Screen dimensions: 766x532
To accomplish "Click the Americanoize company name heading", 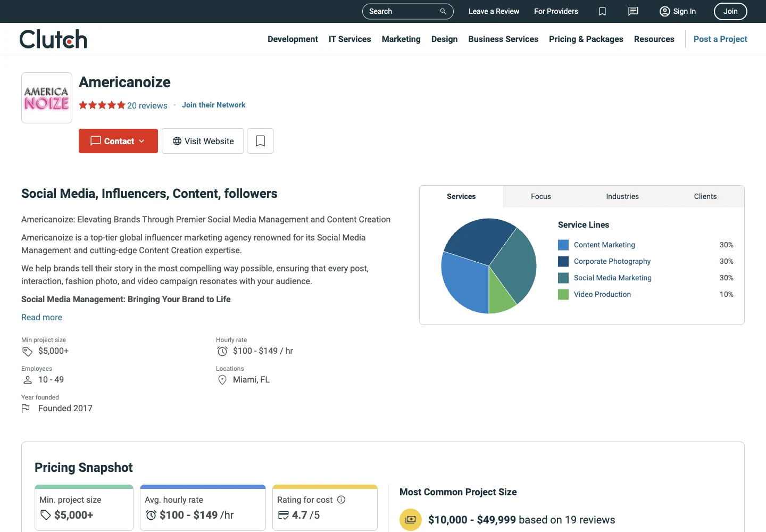I will pyautogui.click(x=124, y=82).
